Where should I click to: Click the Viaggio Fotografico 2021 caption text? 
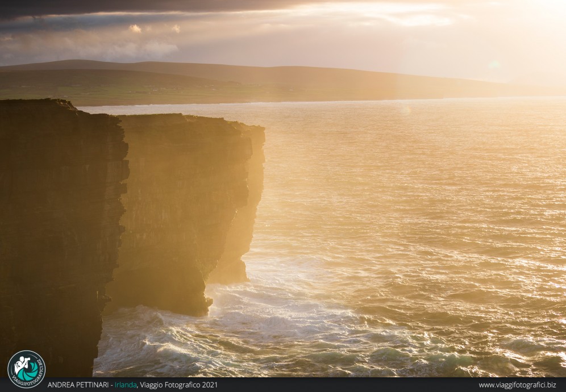[x=178, y=385]
